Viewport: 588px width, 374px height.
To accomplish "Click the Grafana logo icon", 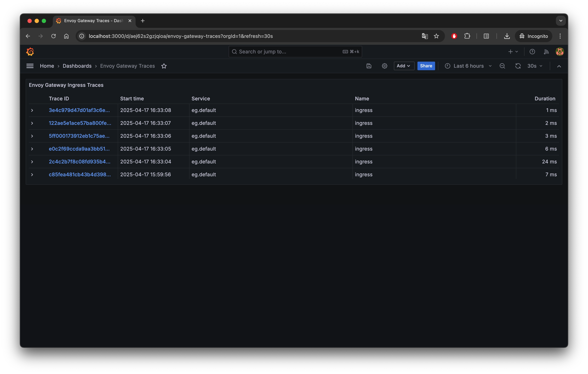I will click(x=30, y=52).
